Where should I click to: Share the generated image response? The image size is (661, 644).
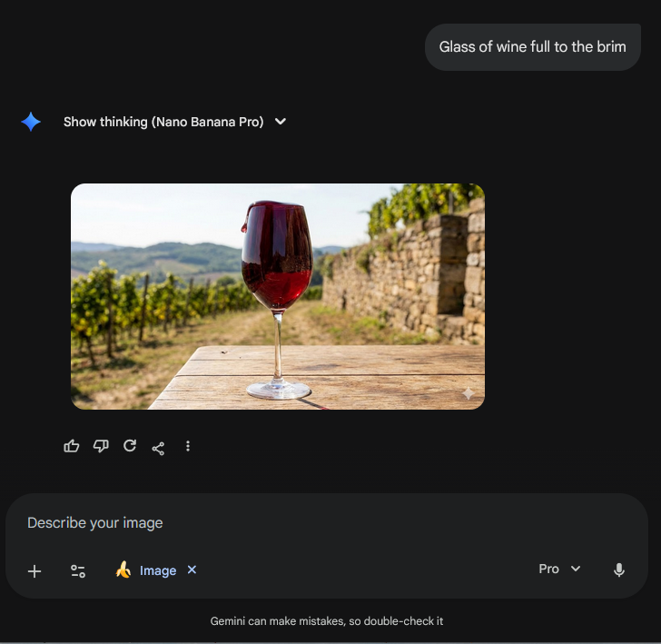158,449
